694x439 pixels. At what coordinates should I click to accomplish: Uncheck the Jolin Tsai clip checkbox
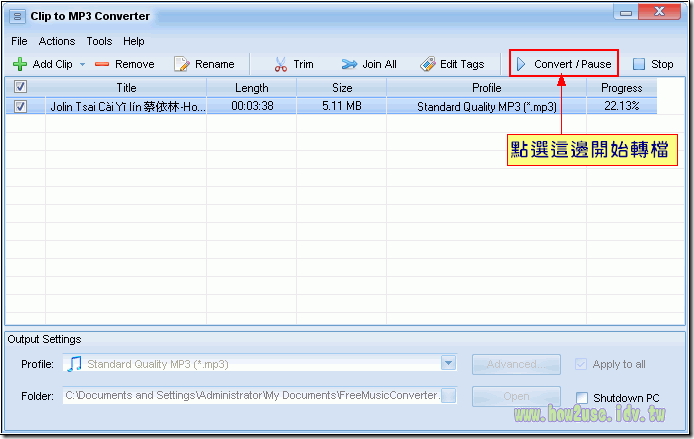21,106
